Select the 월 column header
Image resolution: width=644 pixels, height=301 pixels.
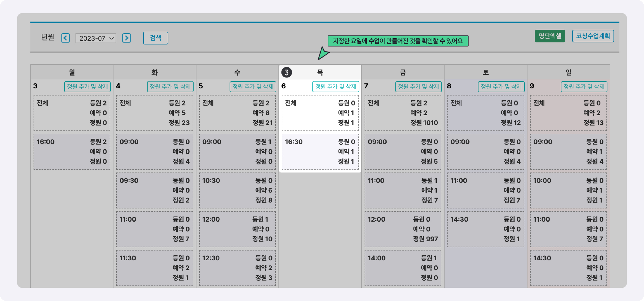coord(72,73)
